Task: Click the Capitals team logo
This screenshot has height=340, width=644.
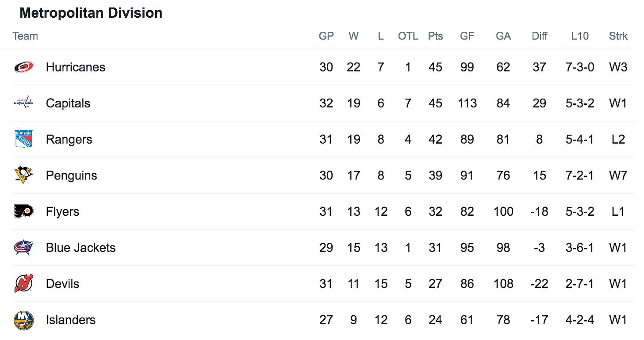Action: pyautogui.click(x=23, y=103)
